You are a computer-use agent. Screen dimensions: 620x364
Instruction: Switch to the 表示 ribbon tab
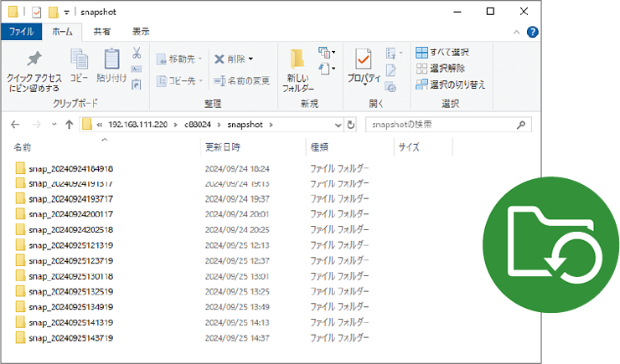pyautogui.click(x=141, y=32)
